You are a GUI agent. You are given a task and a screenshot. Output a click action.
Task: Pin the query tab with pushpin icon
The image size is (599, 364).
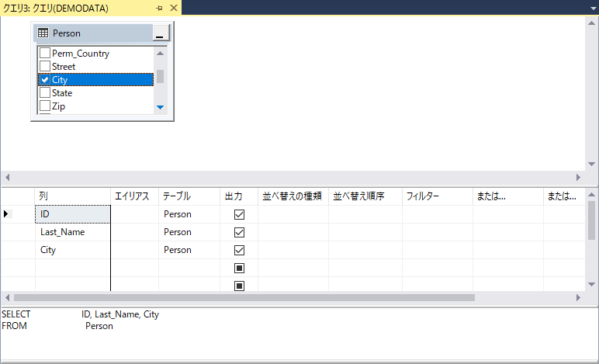click(159, 8)
